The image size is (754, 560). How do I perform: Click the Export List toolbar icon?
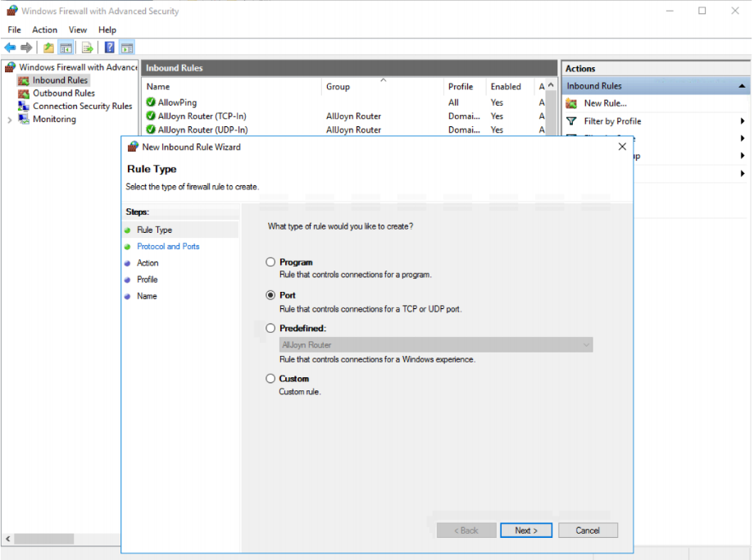pyautogui.click(x=87, y=48)
